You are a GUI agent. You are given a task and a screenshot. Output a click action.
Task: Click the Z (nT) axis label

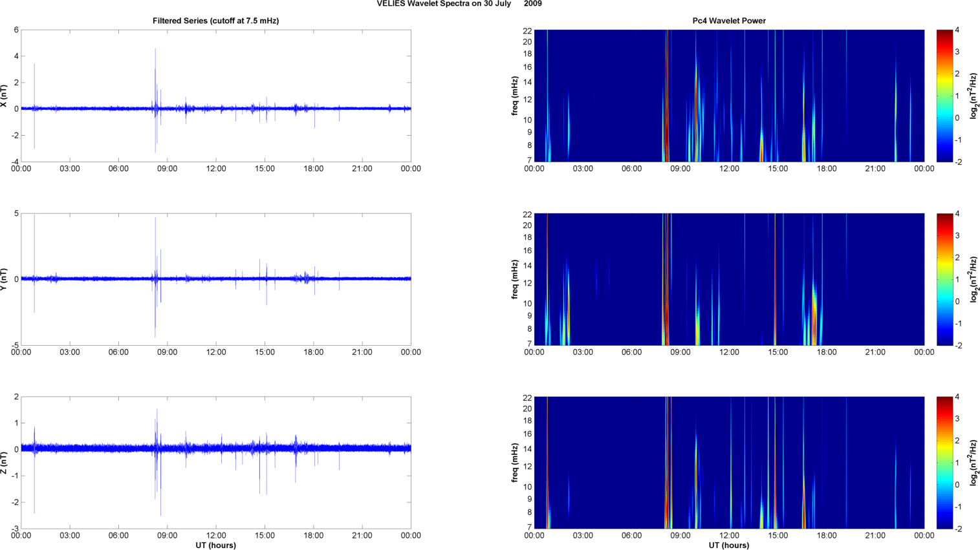click(x=5, y=463)
